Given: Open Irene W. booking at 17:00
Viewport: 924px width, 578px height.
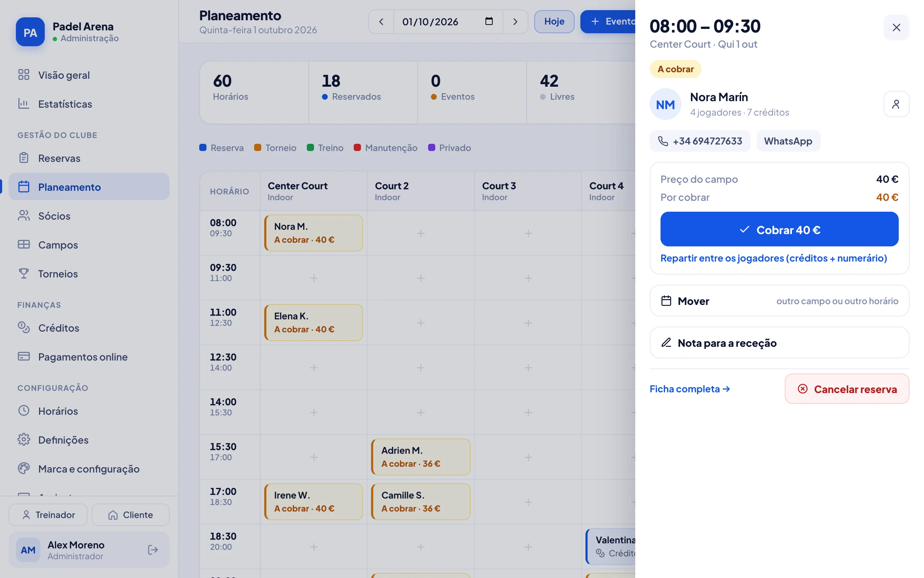Looking at the screenshot, I should point(313,501).
